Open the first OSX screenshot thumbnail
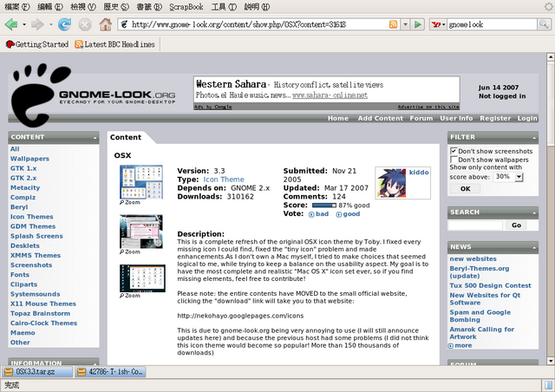 pos(141,182)
